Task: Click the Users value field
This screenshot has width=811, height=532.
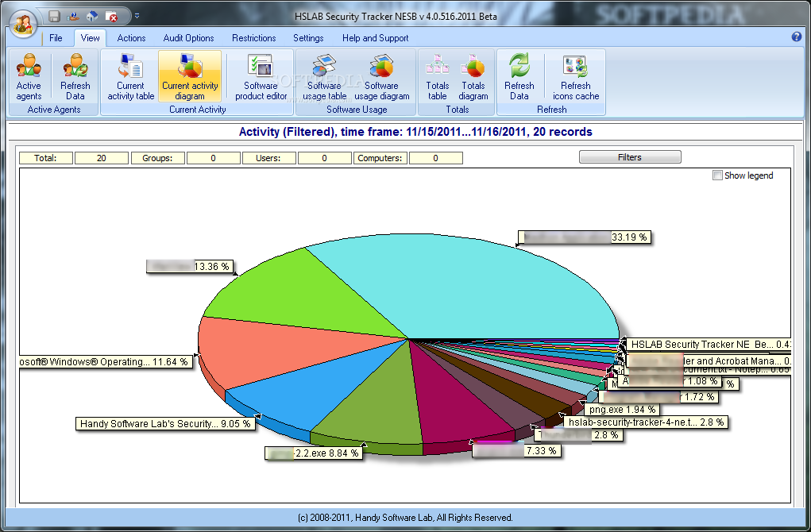Action: (324, 158)
